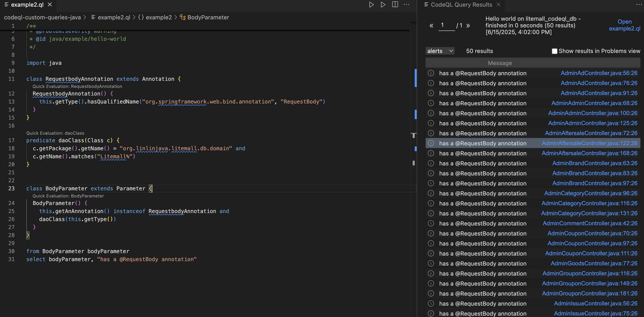Screen dimensions: 644x317
Task: Close CodeQL Query Results tab
Action: (x=498, y=4)
